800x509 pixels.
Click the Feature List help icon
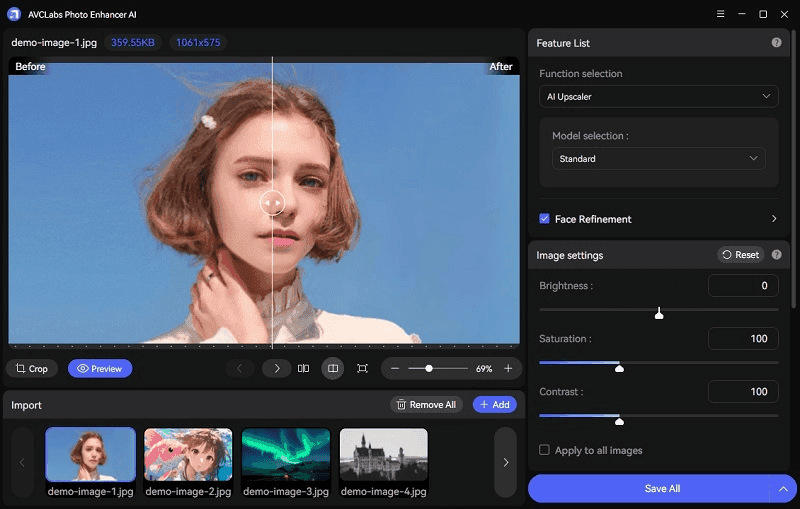[776, 43]
